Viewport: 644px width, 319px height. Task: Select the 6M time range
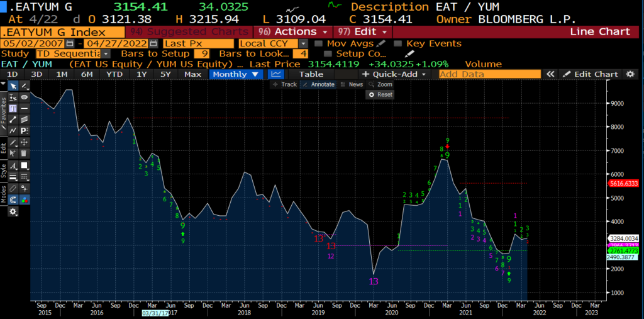87,74
